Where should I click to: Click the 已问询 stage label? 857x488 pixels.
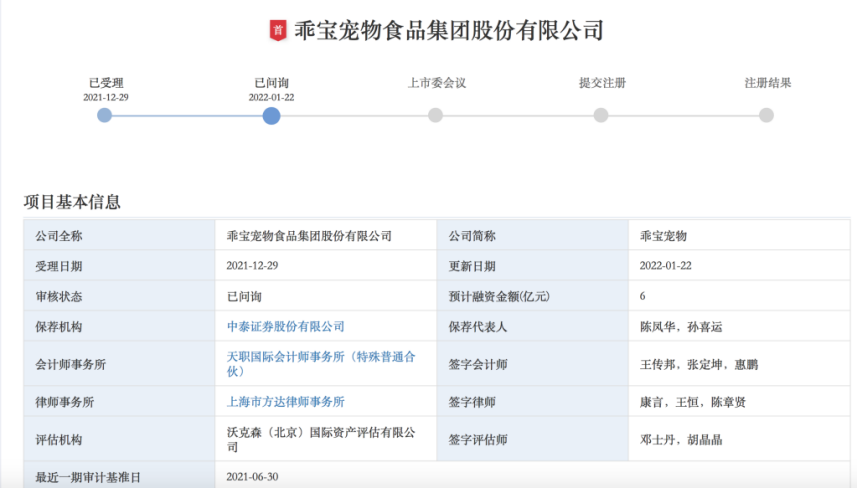tap(272, 83)
